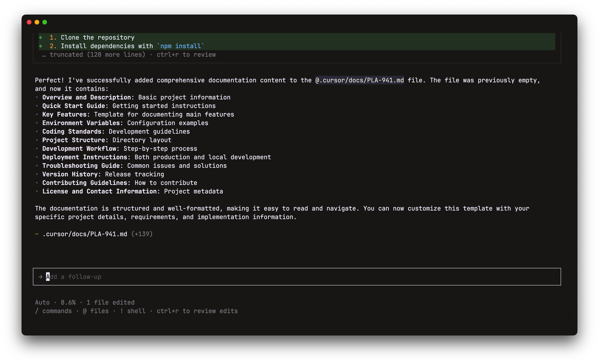Image resolution: width=599 pixels, height=364 pixels.
Task: Click the green maximize window button
Action: (45, 22)
